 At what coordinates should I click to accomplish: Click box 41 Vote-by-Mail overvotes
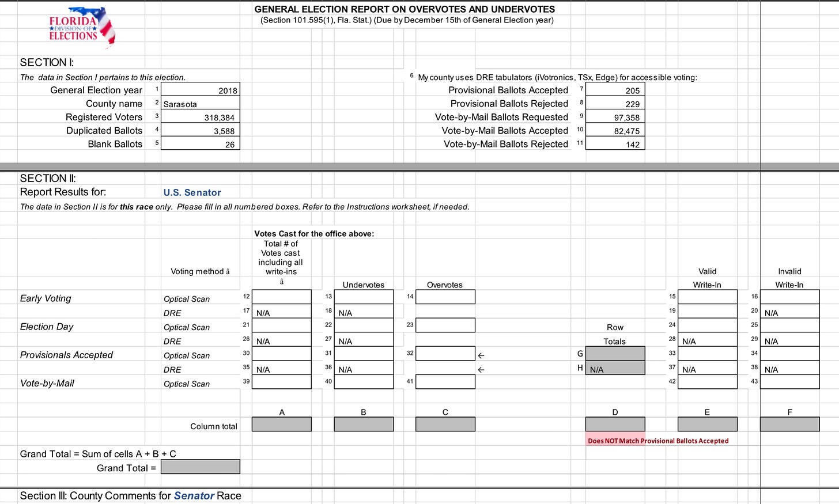click(445, 381)
